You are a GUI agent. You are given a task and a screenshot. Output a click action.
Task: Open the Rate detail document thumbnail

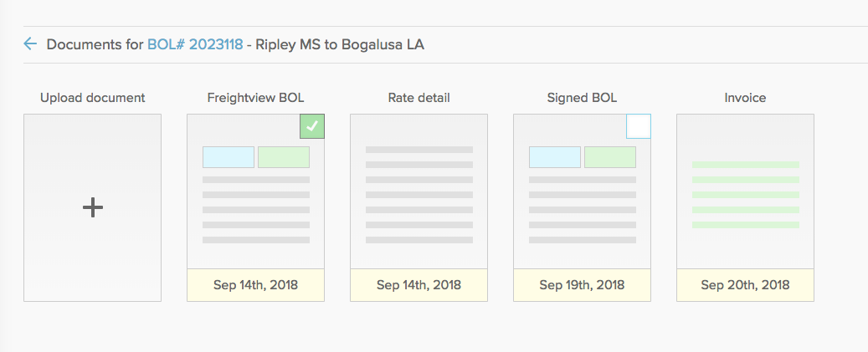click(419, 191)
